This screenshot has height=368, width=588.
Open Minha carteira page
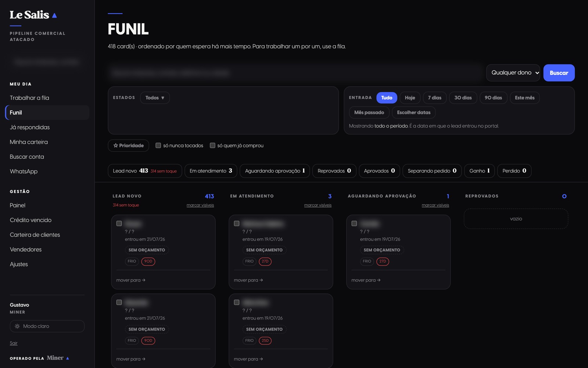point(47,142)
